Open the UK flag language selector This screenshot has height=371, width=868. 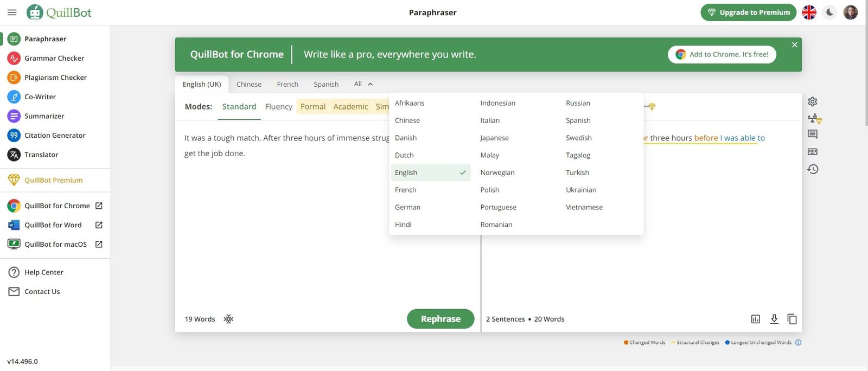pos(809,12)
